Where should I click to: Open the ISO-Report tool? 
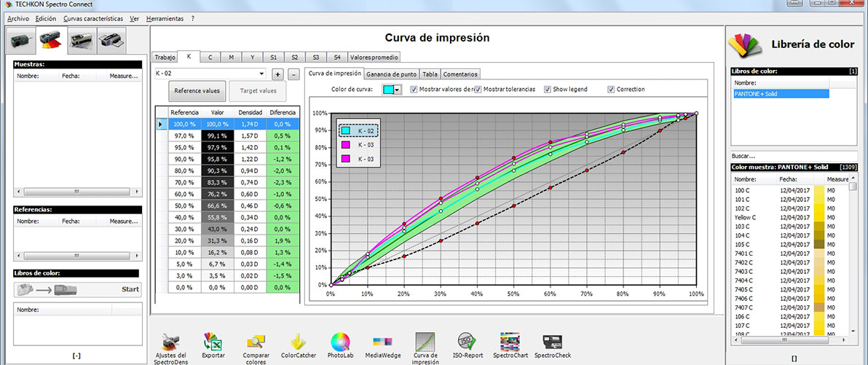(x=465, y=341)
